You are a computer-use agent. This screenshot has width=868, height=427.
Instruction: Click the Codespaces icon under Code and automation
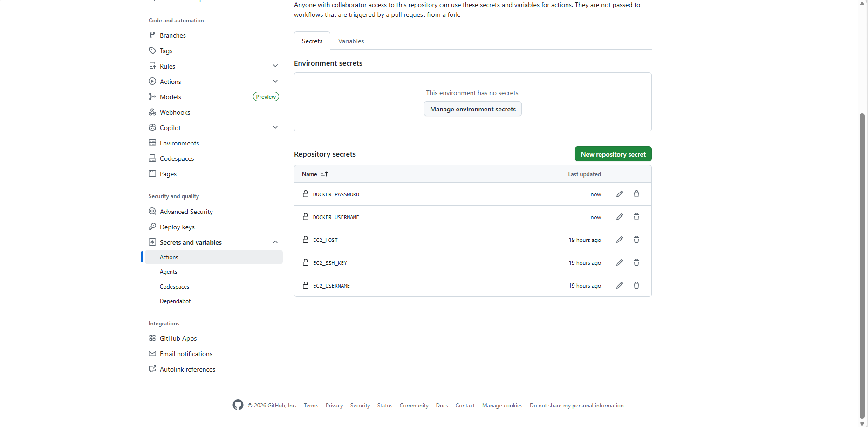point(152,158)
